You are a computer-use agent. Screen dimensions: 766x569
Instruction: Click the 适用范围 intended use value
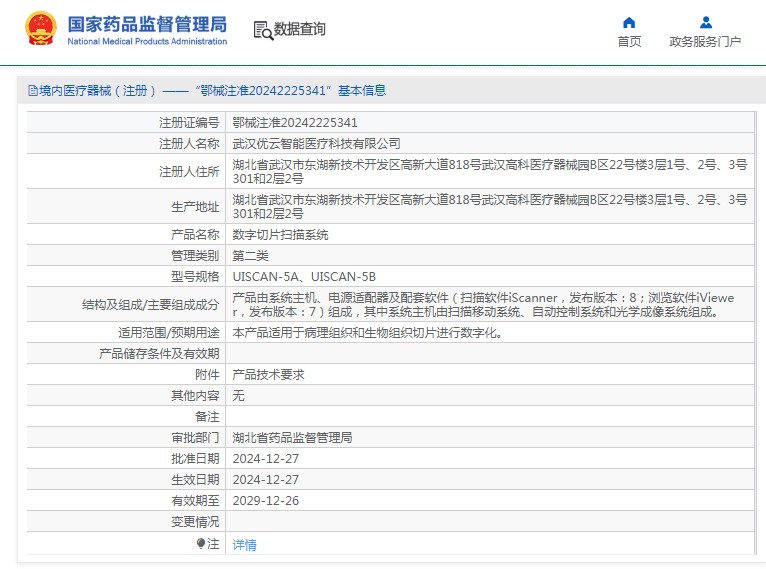point(367,333)
